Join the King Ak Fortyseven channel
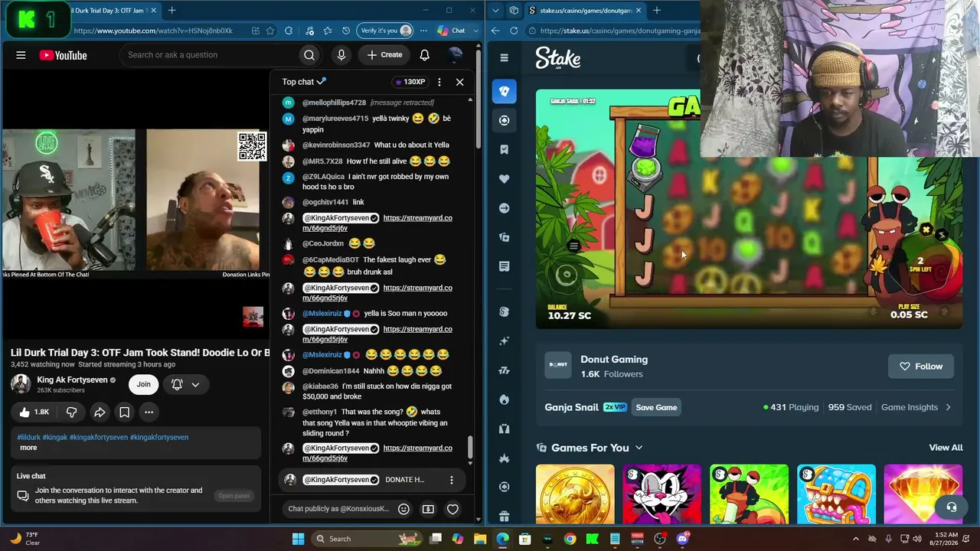This screenshot has height=551, width=980. (144, 384)
